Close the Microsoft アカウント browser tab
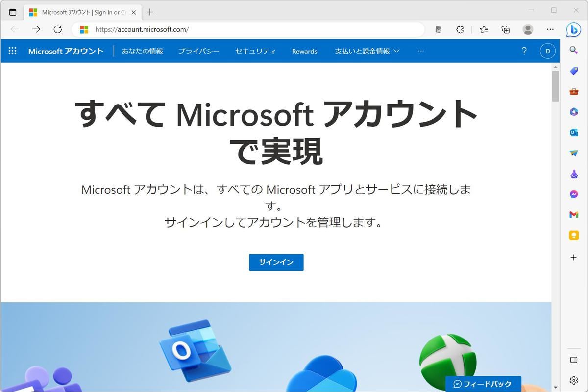This screenshot has height=392, width=588. (x=134, y=12)
